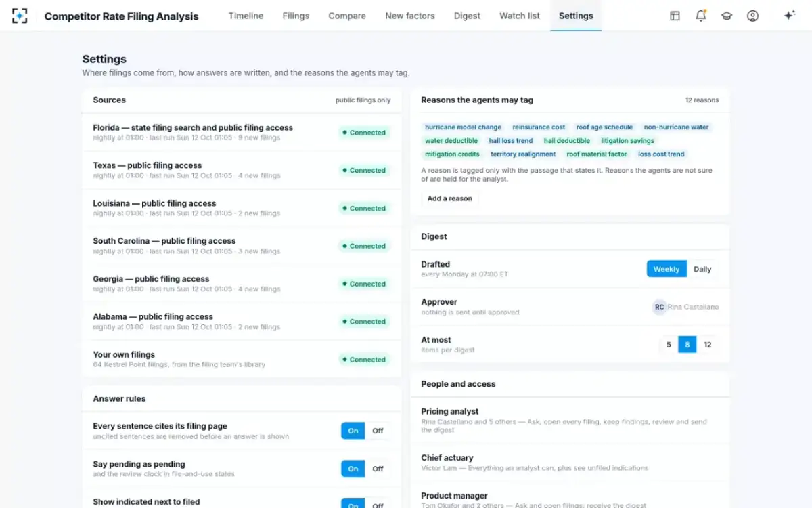Go to the Filings tab
This screenshot has width=812, height=508.
(296, 16)
